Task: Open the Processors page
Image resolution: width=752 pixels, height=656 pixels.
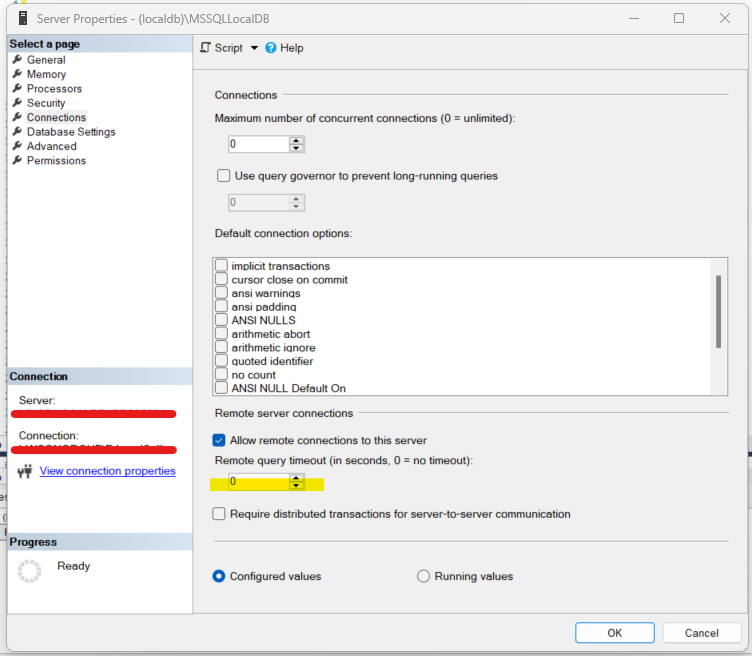Action: click(x=54, y=89)
